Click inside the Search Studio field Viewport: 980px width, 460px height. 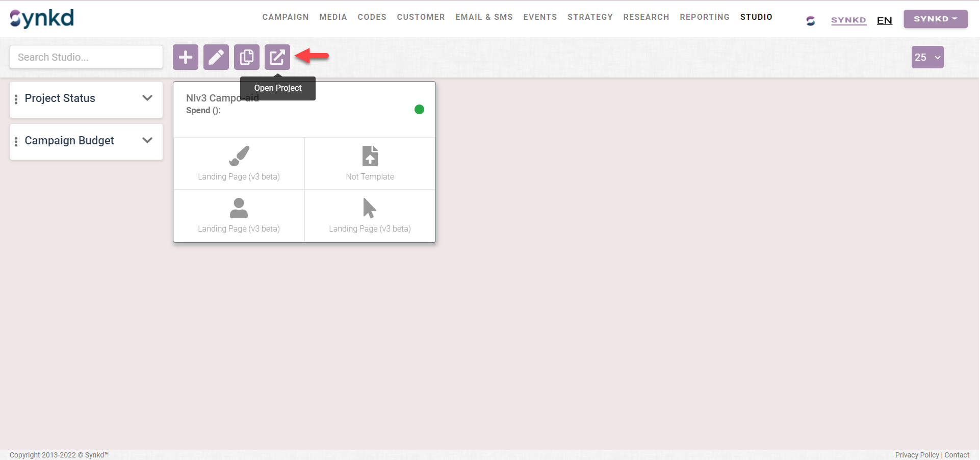[86, 57]
